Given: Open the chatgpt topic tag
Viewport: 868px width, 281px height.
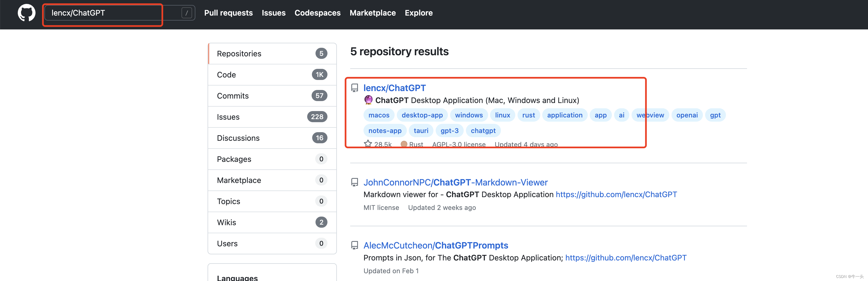Looking at the screenshot, I should 483,131.
